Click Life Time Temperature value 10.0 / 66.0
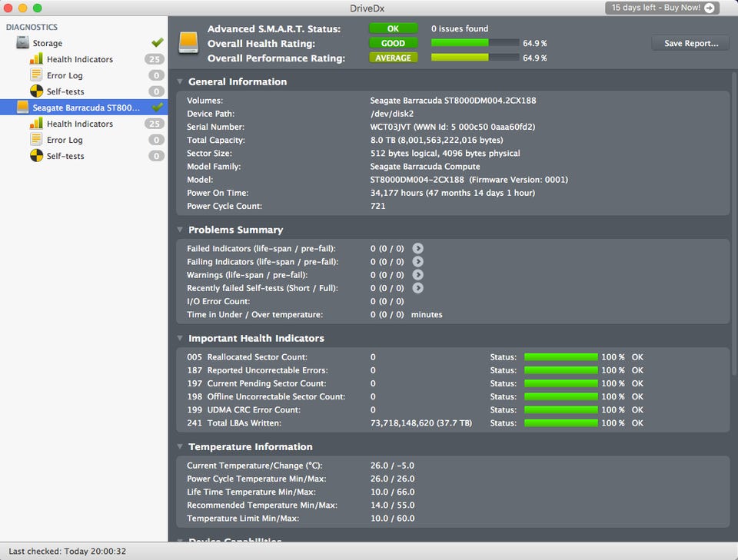Viewport: 738px width, 560px height. click(392, 492)
